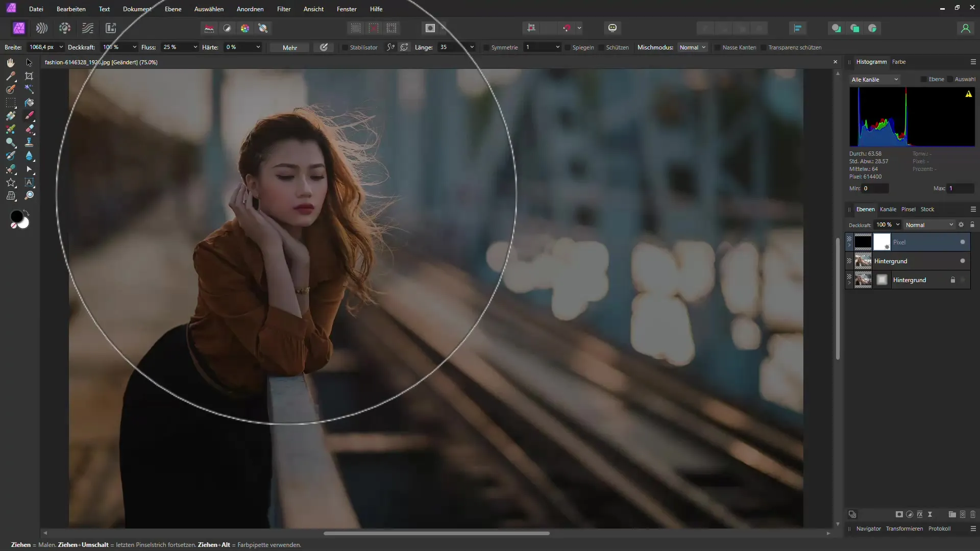
Task: Open the Länge value dropdown
Action: pos(472,47)
